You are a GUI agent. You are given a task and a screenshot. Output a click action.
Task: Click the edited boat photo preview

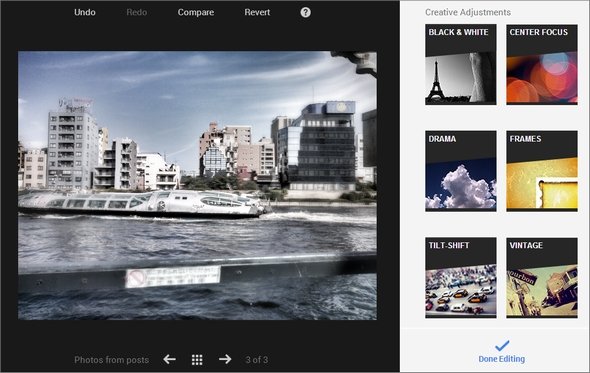pyautogui.click(x=197, y=186)
